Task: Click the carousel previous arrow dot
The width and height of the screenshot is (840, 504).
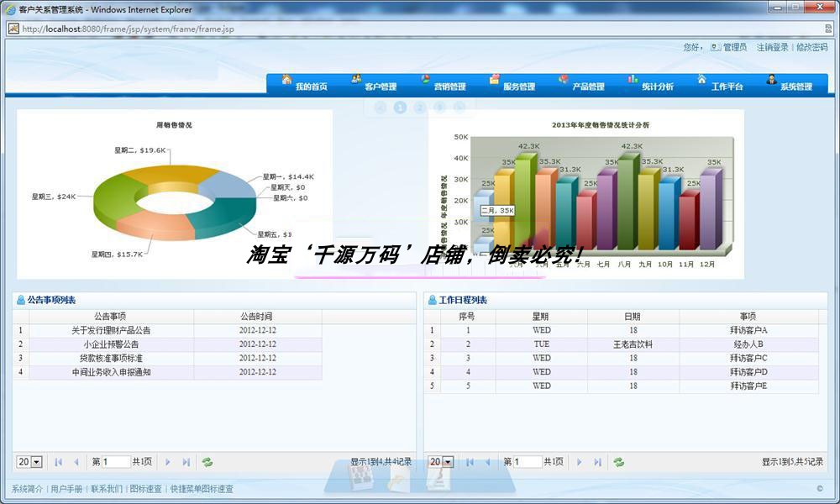Action: tap(381, 108)
